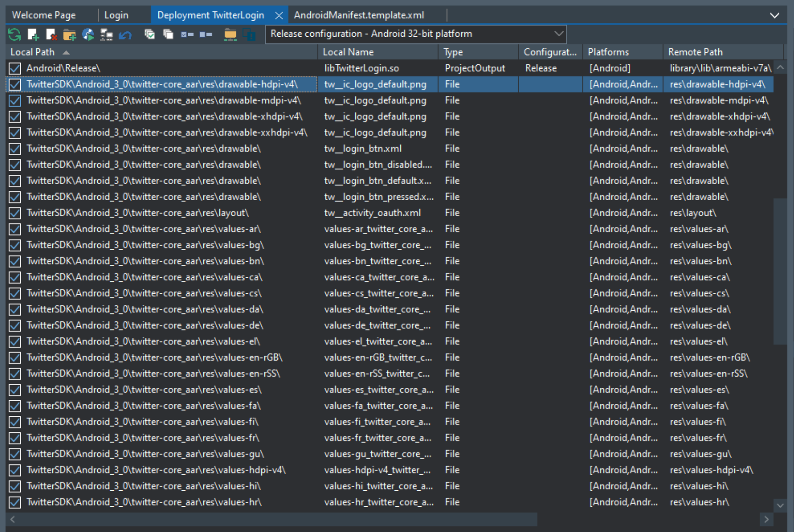Sort by the Type column header
This screenshot has height=532, width=794.
click(x=478, y=52)
